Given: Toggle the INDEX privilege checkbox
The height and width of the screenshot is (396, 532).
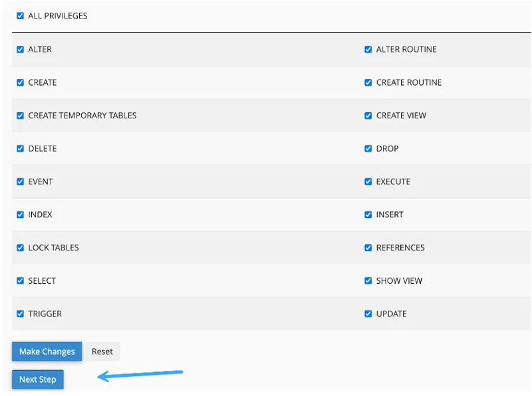Looking at the screenshot, I should (x=20, y=215).
